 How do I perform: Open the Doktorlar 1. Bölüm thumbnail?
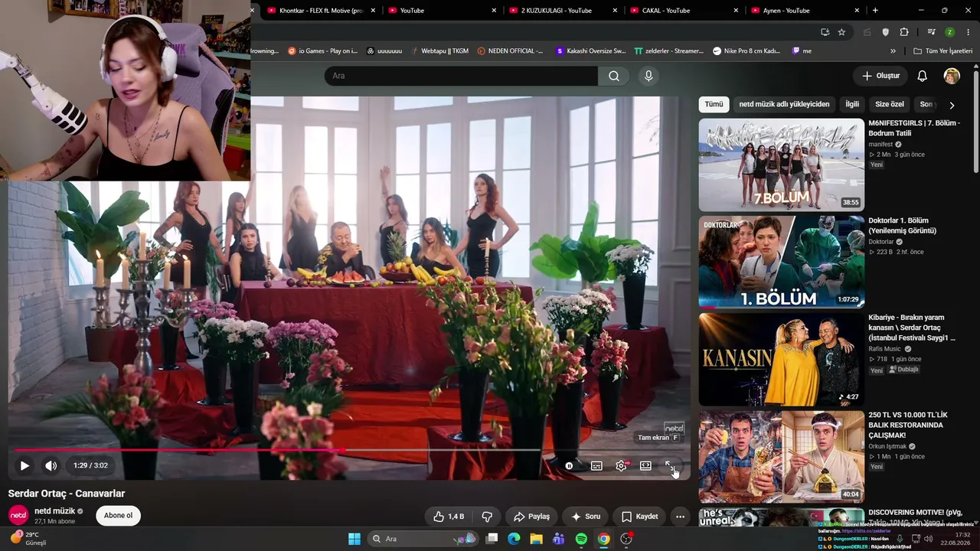pos(782,262)
